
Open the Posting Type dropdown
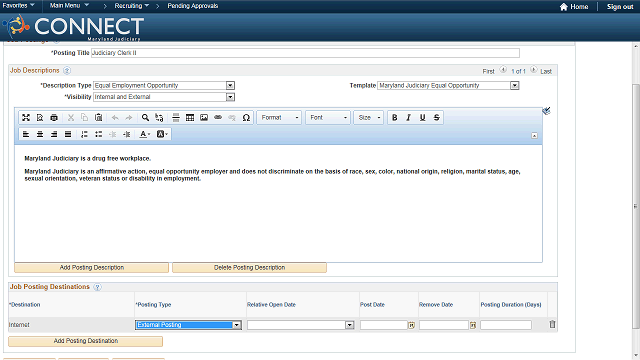point(237,325)
